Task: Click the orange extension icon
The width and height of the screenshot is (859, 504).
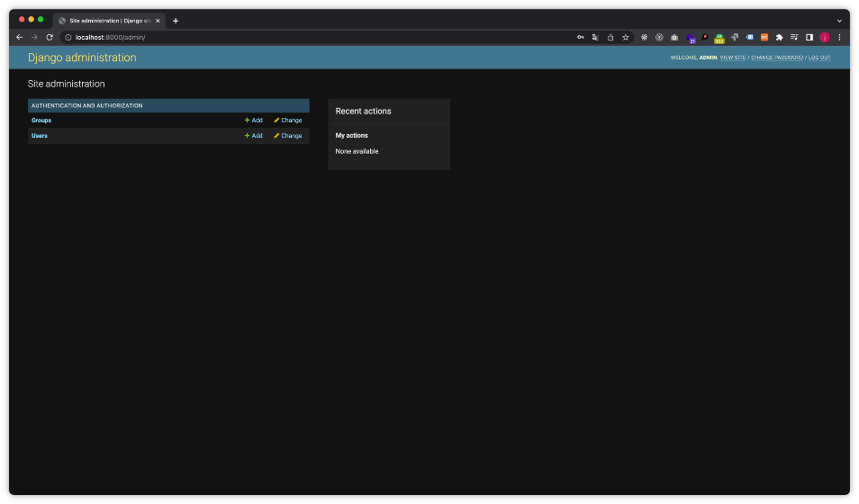Action: pyautogui.click(x=764, y=37)
